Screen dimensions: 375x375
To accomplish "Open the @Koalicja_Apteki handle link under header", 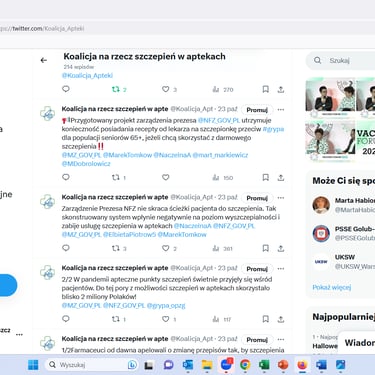I will click(87, 75).
